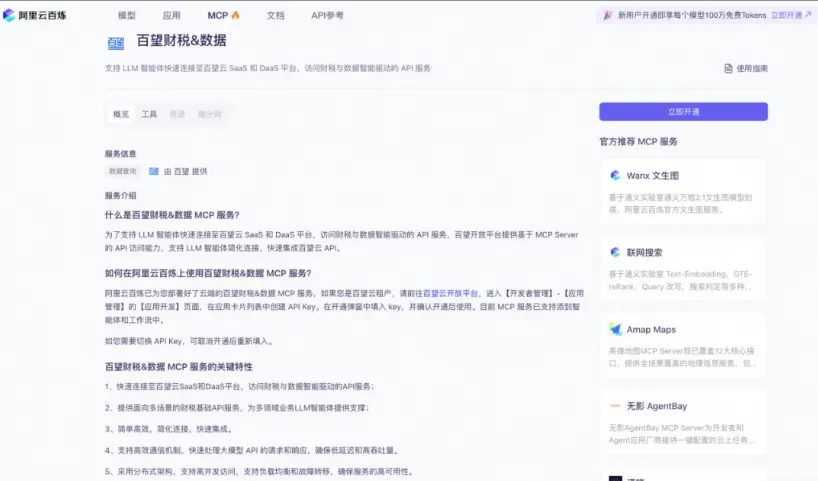The image size is (818, 481).
Task: Click the 无影 AgentBay card icon
Action: pos(615,406)
